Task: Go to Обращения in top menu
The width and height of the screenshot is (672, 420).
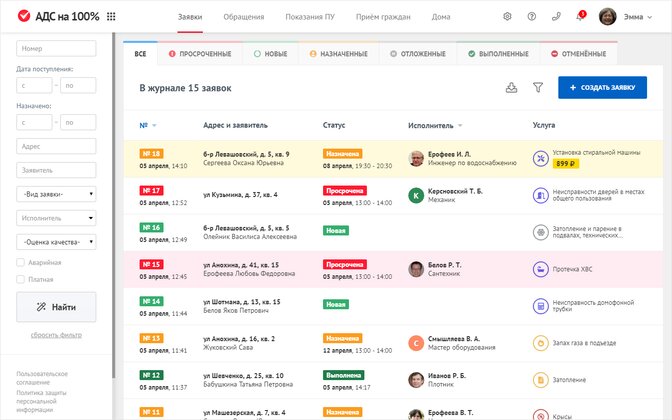Action: [244, 17]
